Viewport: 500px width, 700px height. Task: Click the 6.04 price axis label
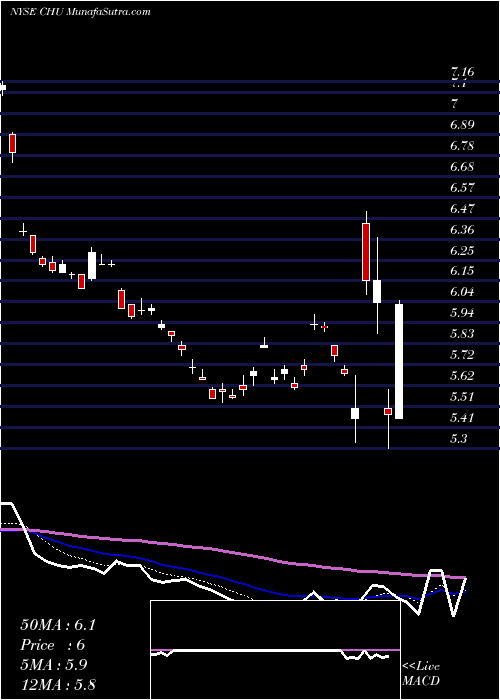click(462, 292)
